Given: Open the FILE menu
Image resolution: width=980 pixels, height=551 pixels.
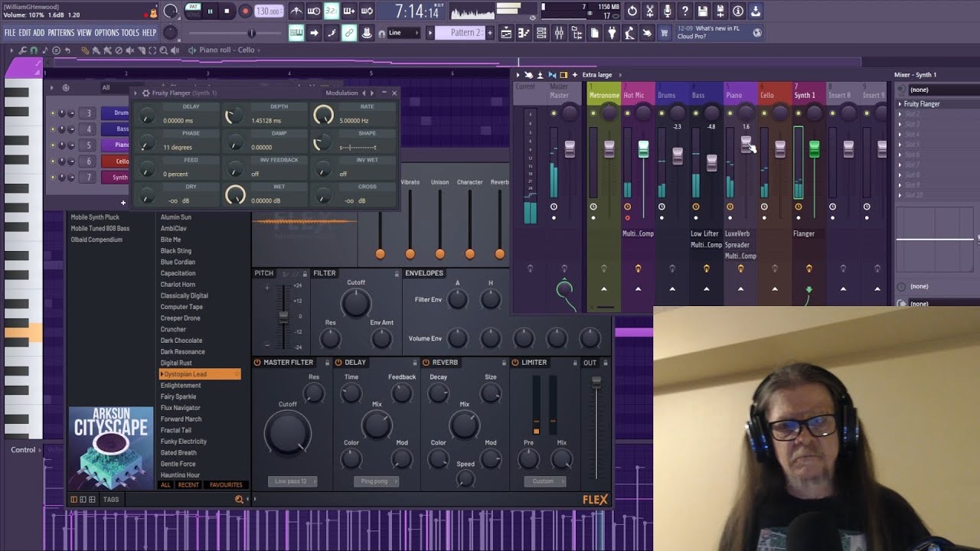Looking at the screenshot, I should pyautogui.click(x=10, y=33).
